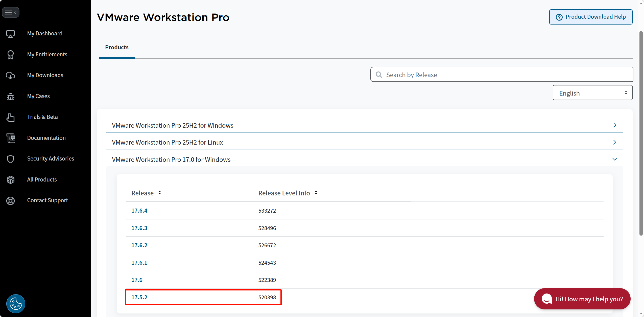
Task: Open cookie preferences icon at bottom left
Action: click(16, 304)
